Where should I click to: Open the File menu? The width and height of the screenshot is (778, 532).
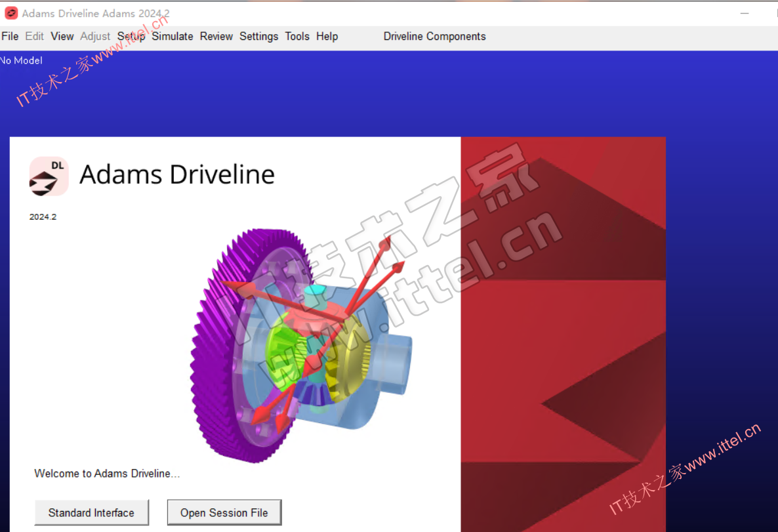coord(10,37)
